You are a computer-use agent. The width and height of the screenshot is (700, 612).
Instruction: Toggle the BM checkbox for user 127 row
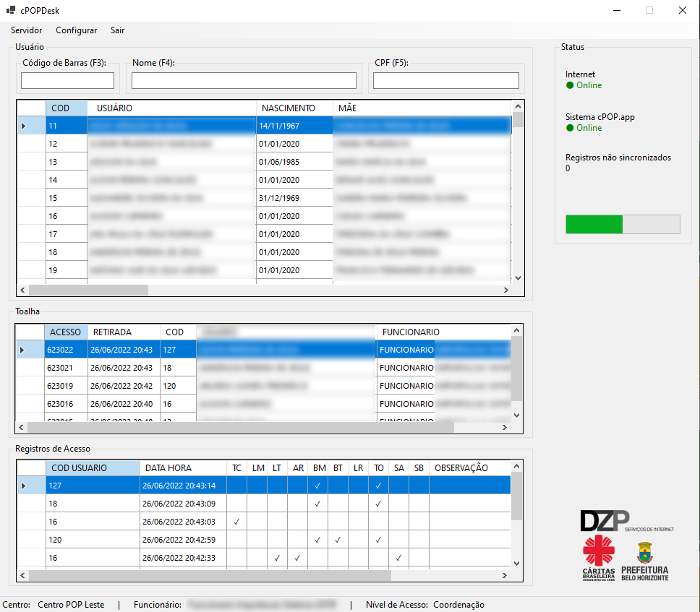tap(317, 486)
